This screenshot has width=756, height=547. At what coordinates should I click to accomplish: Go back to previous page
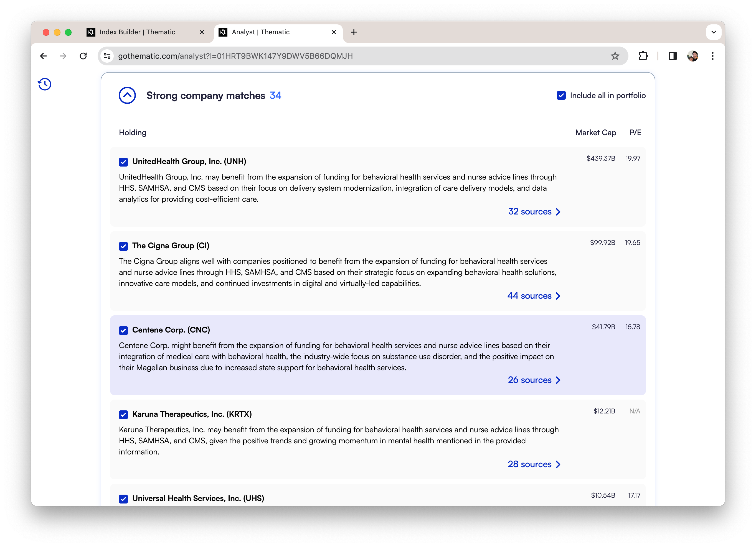tap(43, 56)
